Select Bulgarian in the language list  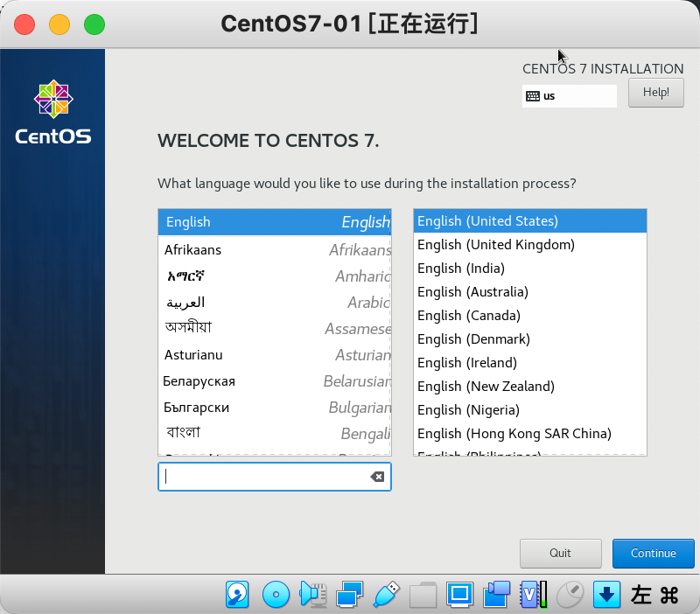click(275, 408)
